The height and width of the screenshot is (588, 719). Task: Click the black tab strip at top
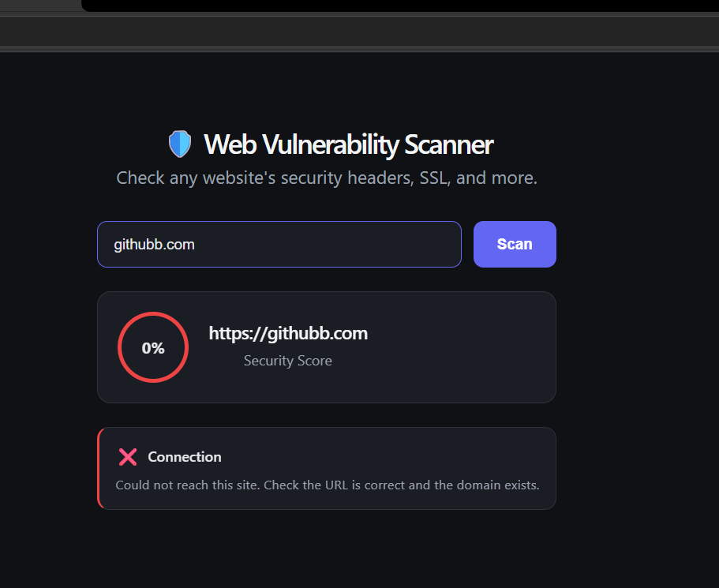point(399,5)
